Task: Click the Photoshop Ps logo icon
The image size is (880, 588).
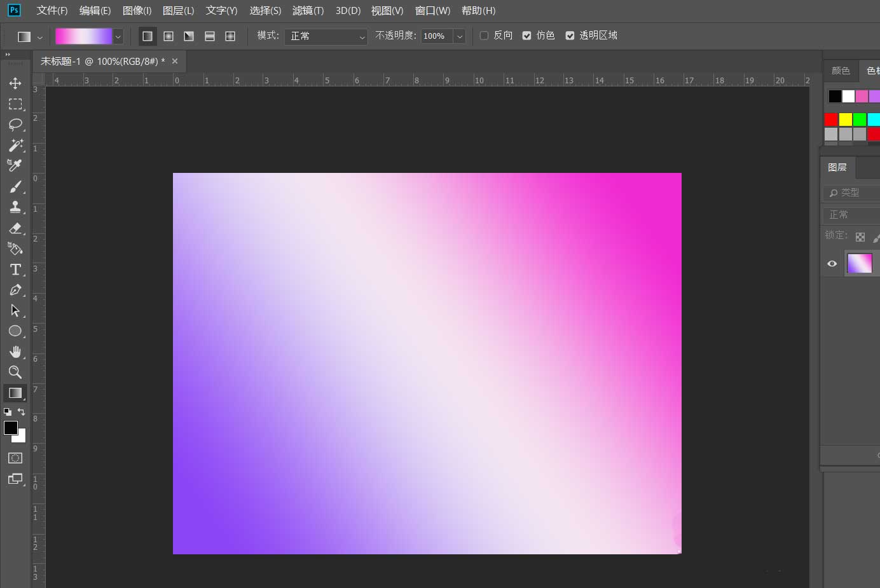Action: (x=13, y=10)
